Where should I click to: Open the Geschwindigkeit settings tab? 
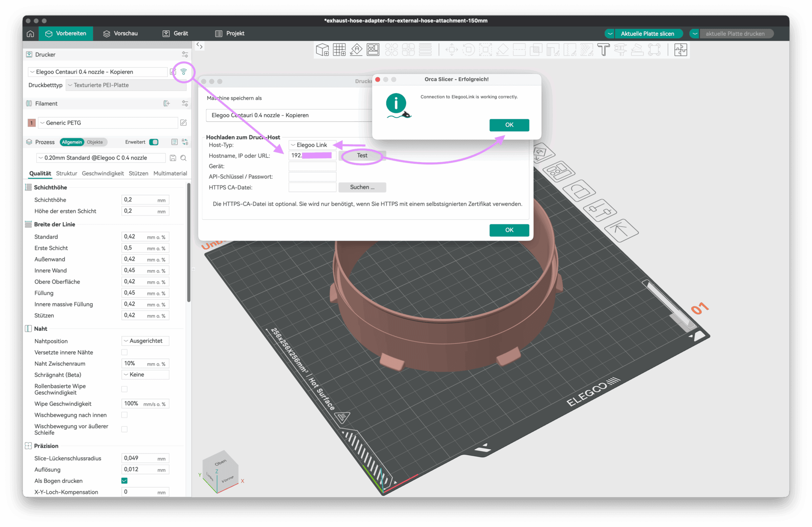click(103, 173)
